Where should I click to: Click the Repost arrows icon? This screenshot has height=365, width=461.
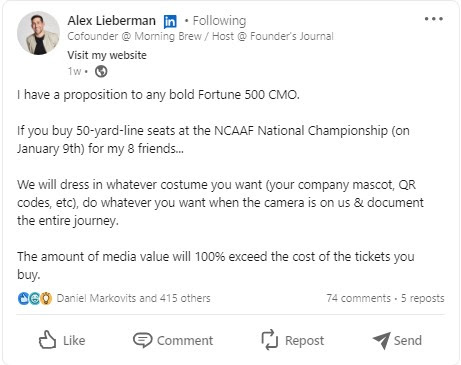pyautogui.click(x=269, y=340)
